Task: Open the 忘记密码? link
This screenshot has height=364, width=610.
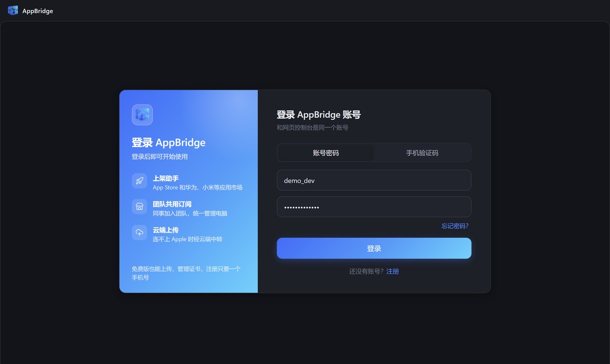Action: coord(455,226)
